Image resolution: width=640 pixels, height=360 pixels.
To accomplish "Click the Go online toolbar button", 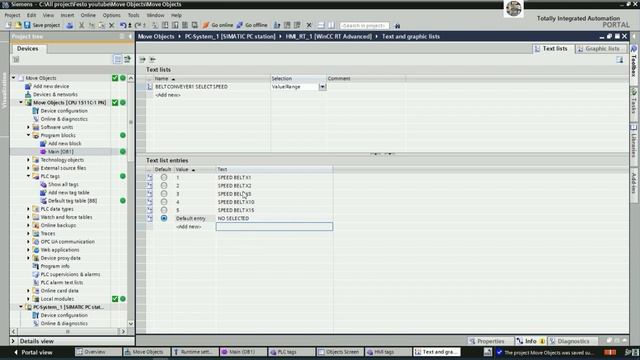I will (x=218, y=25).
